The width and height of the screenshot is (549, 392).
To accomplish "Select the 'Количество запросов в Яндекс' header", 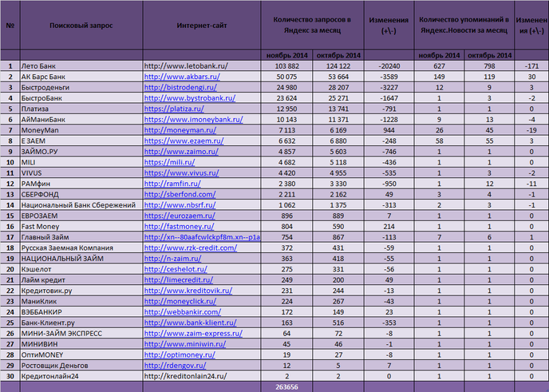I will click(x=312, y=25).
